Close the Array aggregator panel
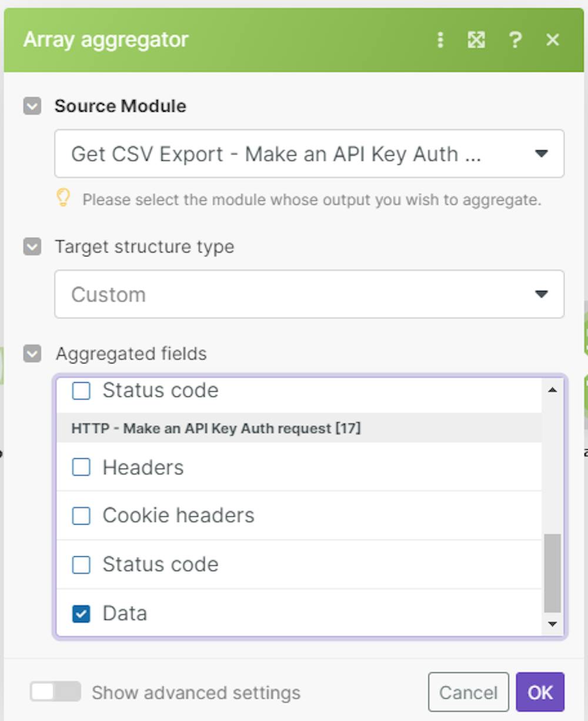 (x=553, y=40)
